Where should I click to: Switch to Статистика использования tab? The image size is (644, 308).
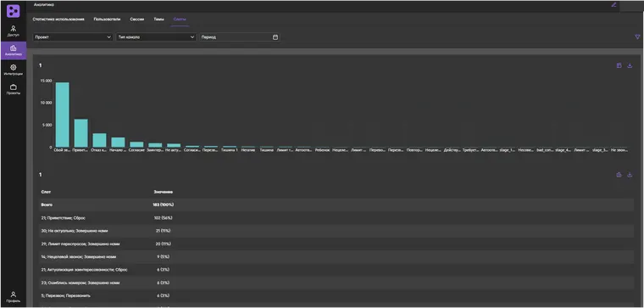click(58, 20)
